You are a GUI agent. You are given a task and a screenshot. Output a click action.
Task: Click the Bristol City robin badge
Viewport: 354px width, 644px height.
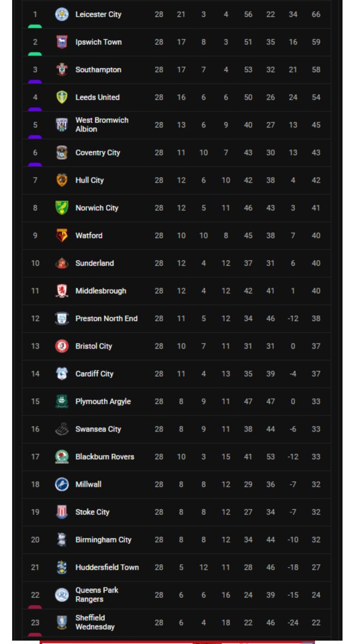(x=62, y=346)
